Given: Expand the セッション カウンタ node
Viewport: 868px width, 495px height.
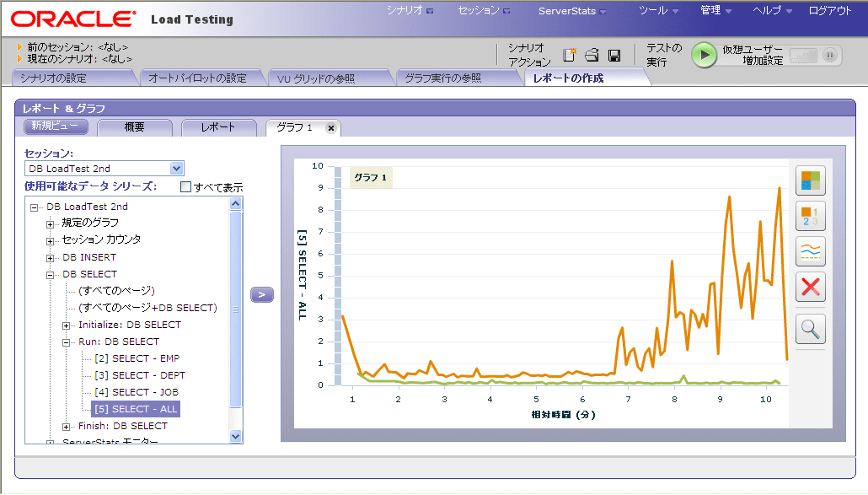Looking at the screenshot, I should tap(50, 241).
